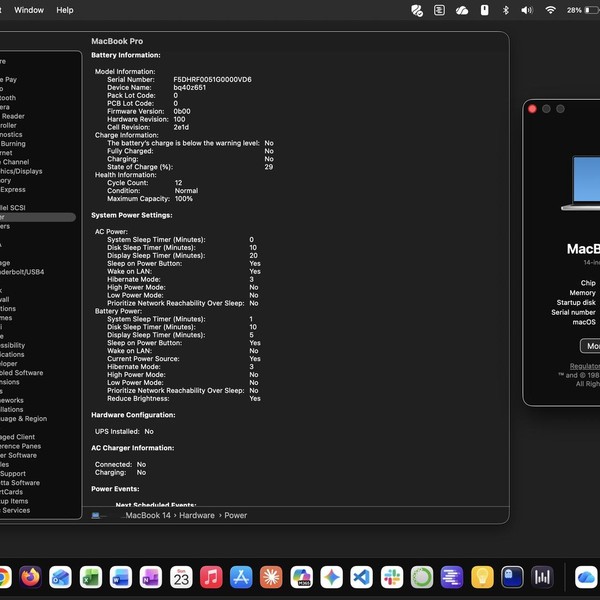Click the Current Power Source label
Image resolution: width=600 pixels, height=600 pixels.
pyautogui.click(x=143, y=359)
